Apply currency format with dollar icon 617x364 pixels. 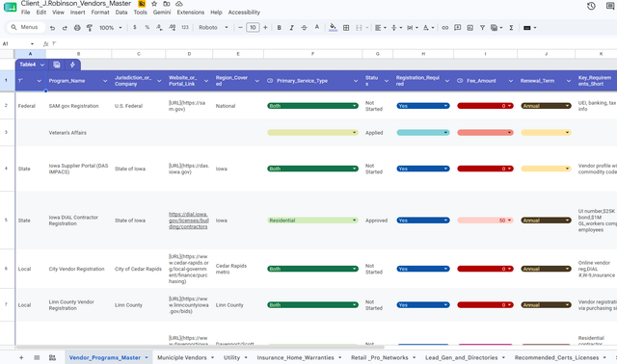(x=135, y=28)
